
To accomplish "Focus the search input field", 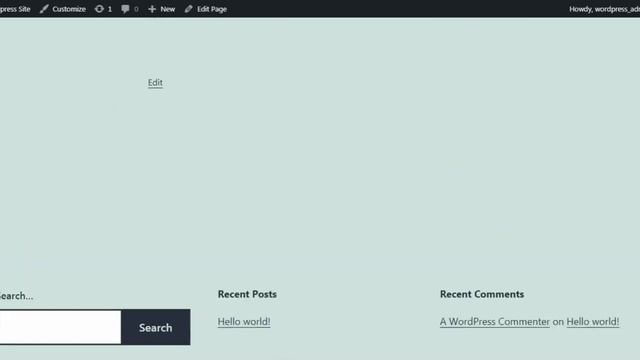I will point(60,327).
